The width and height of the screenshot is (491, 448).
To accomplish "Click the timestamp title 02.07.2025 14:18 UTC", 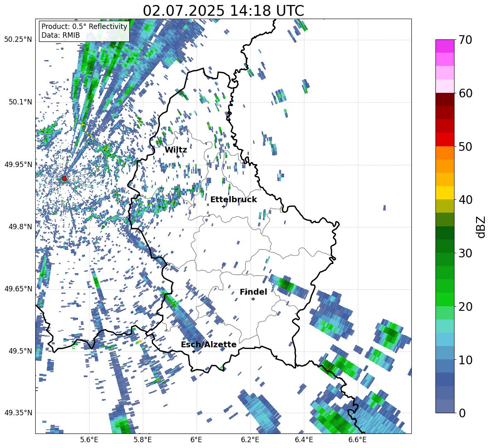I will click(224, 11).
